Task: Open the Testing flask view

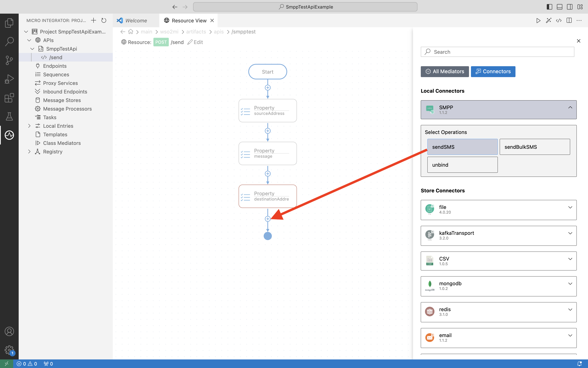Action: pyautogui.click(x=9, y=117)
